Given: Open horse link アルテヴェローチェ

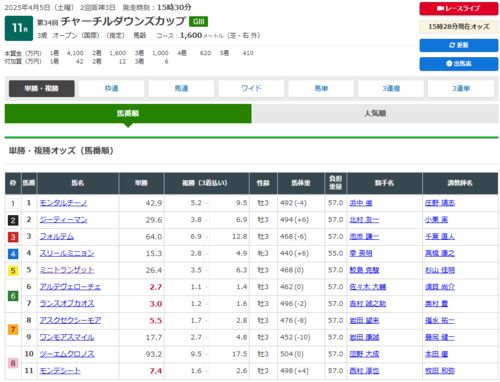Looking at the screenshot, I should coord(70,287).
